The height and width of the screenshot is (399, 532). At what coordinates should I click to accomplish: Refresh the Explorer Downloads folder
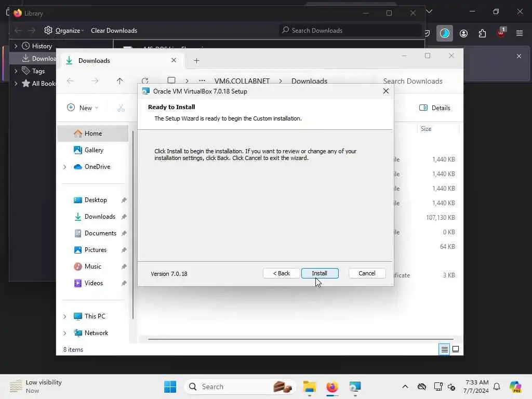(x=145, y=81)
